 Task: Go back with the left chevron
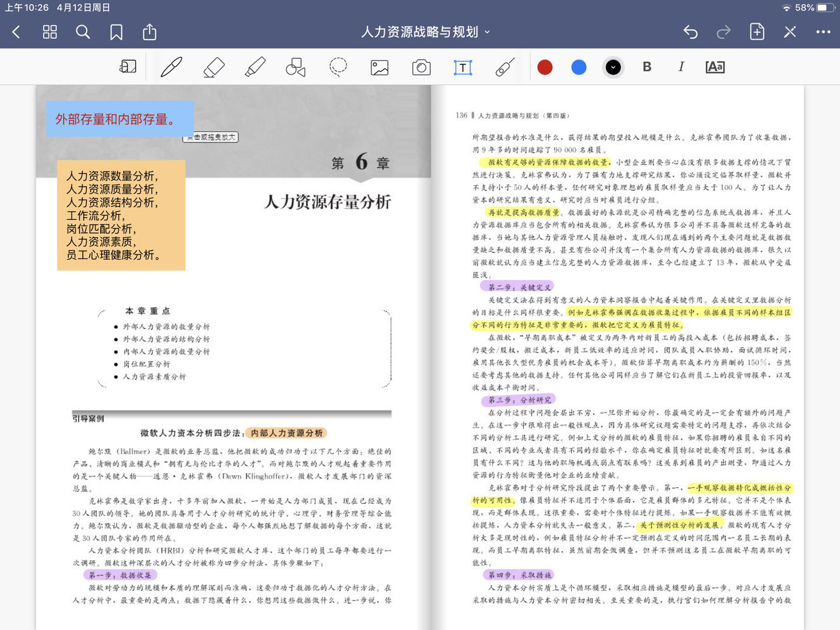click(x=16, y=32)
